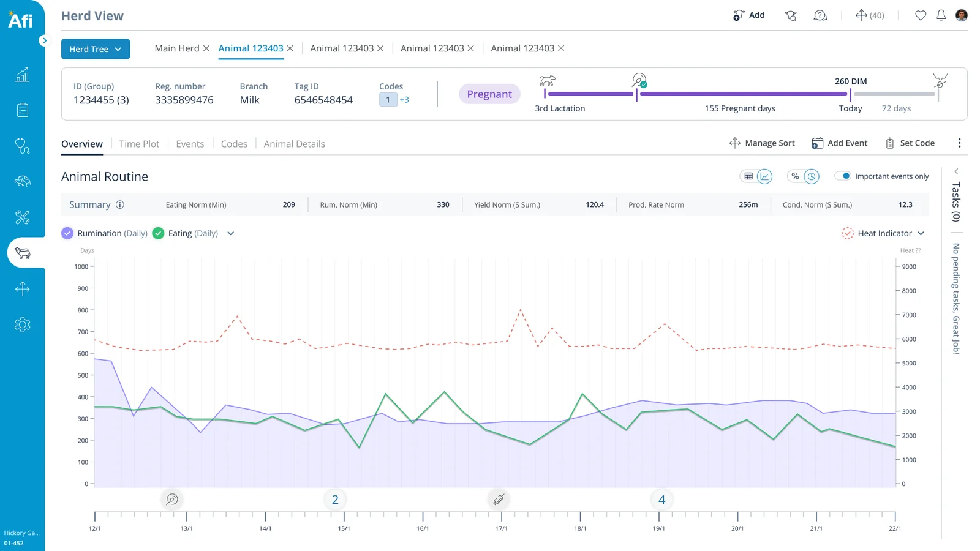Open the Herd Tree dropdown

pos(96,49)
